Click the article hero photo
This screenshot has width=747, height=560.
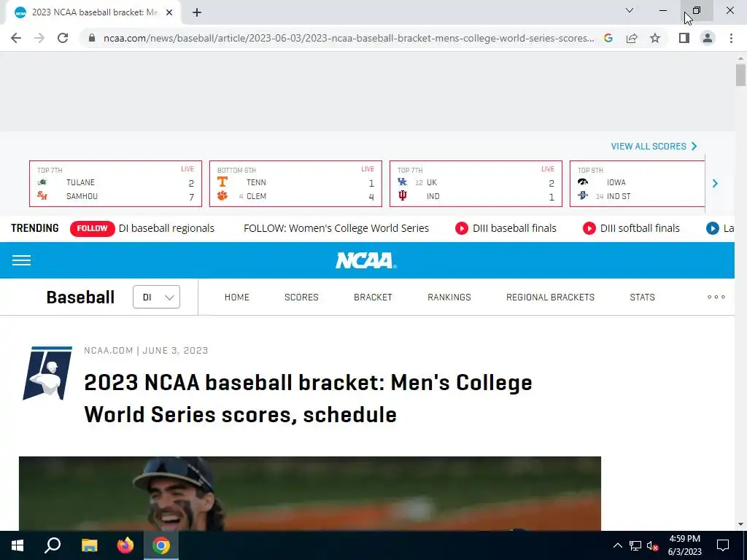pos(309,494)
